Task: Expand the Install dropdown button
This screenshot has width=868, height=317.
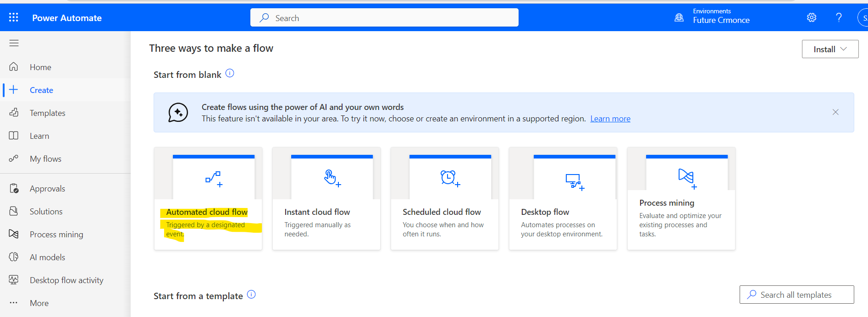Action: point(830,49)
